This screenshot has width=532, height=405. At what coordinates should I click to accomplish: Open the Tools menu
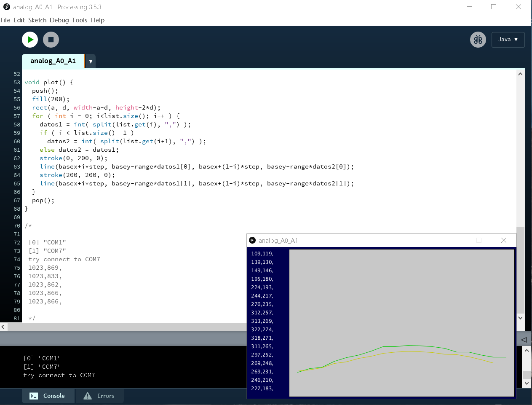pyautogui.click(x=80, y=20)
